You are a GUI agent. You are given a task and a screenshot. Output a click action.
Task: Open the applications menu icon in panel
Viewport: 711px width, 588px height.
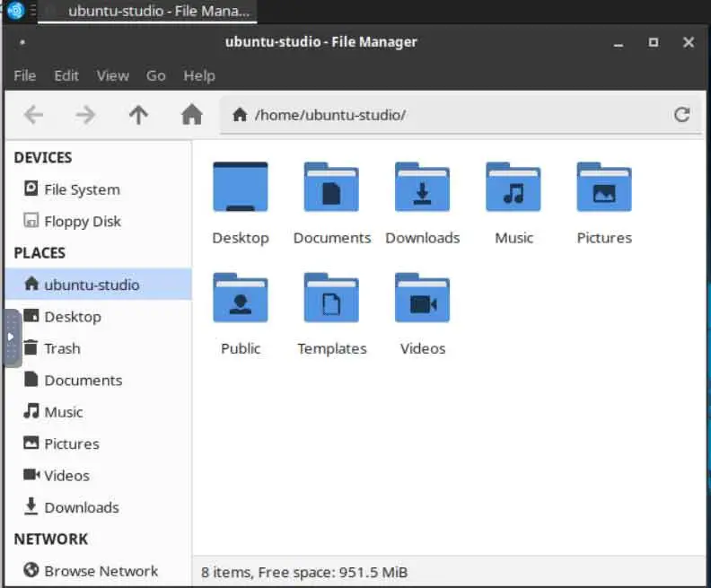[x=15, y=11]
